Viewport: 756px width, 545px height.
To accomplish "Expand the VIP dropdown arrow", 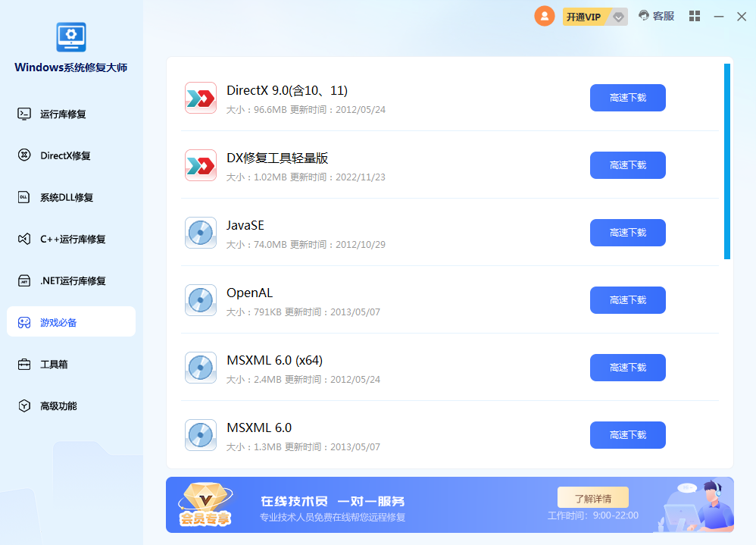I will 619,17.
